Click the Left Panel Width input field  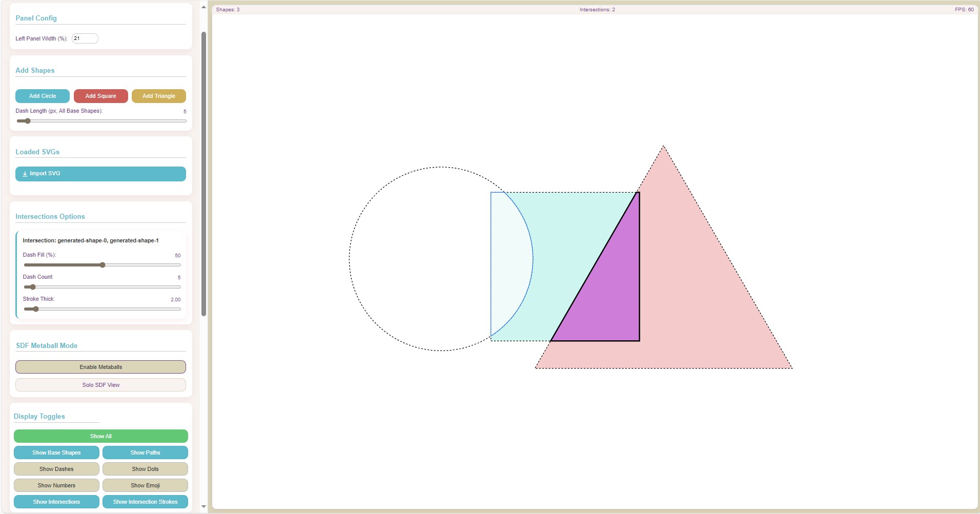85,38
